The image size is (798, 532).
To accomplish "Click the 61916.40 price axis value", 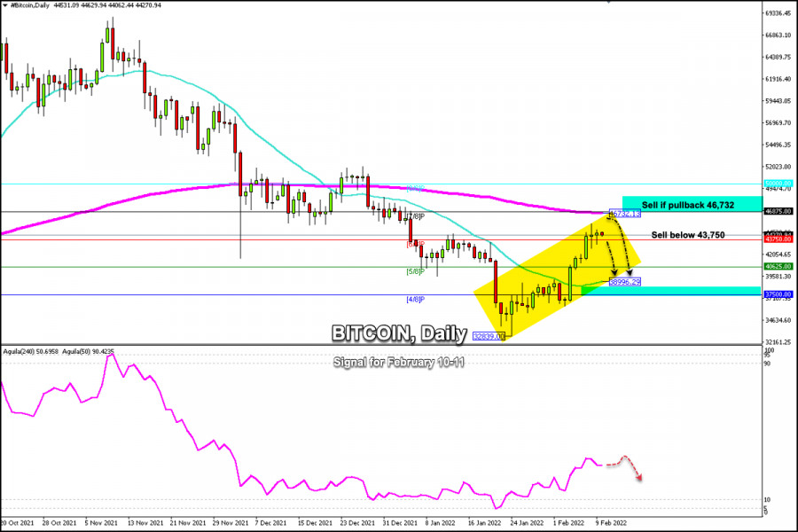I will click(778, 79).
